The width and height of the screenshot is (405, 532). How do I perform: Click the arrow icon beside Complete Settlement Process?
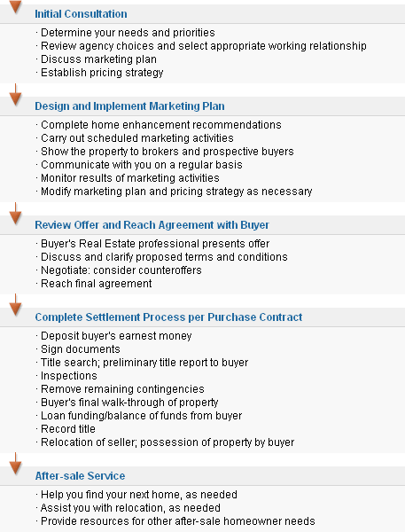[15, 305]
